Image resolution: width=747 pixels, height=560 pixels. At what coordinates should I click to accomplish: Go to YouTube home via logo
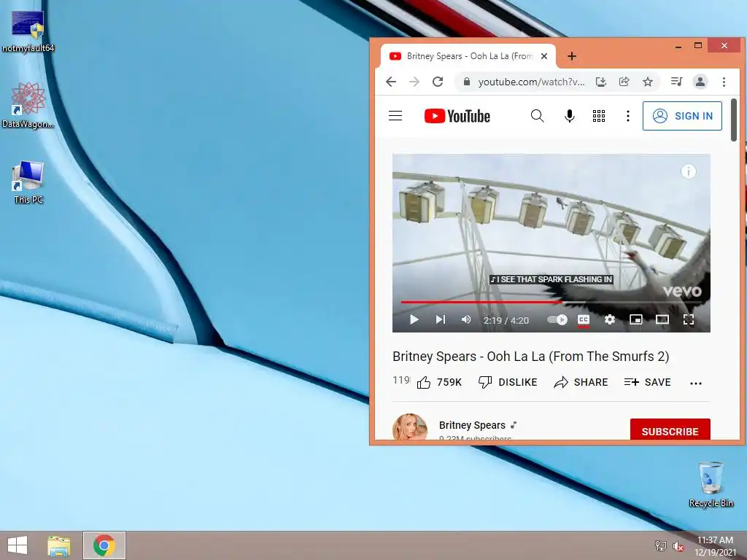(457, 116)
